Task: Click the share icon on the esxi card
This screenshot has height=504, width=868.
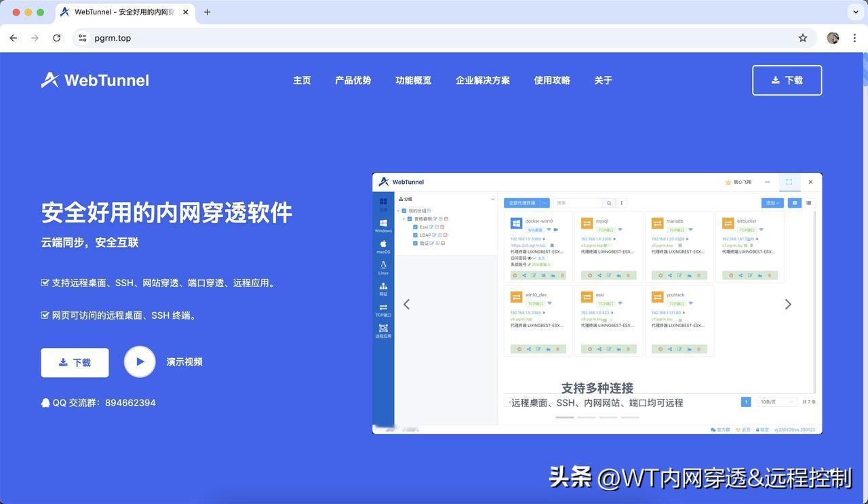Action: [x=599, y=349]
